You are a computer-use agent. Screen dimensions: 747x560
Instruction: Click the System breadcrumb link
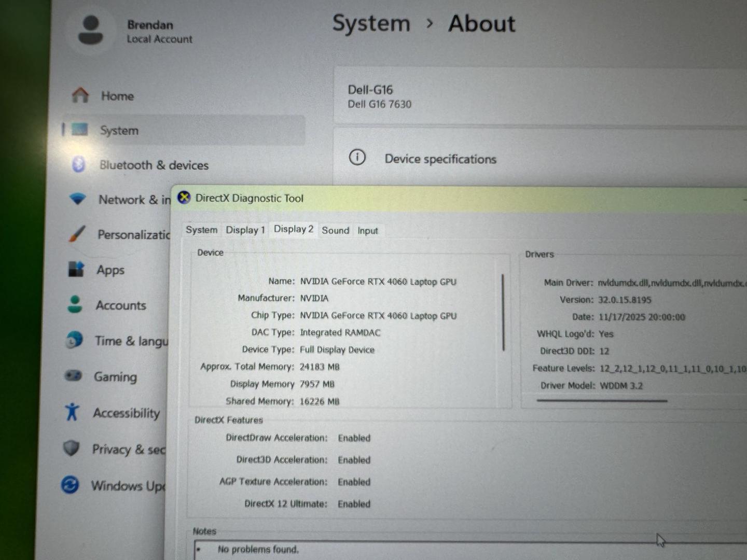pos(371,24)
